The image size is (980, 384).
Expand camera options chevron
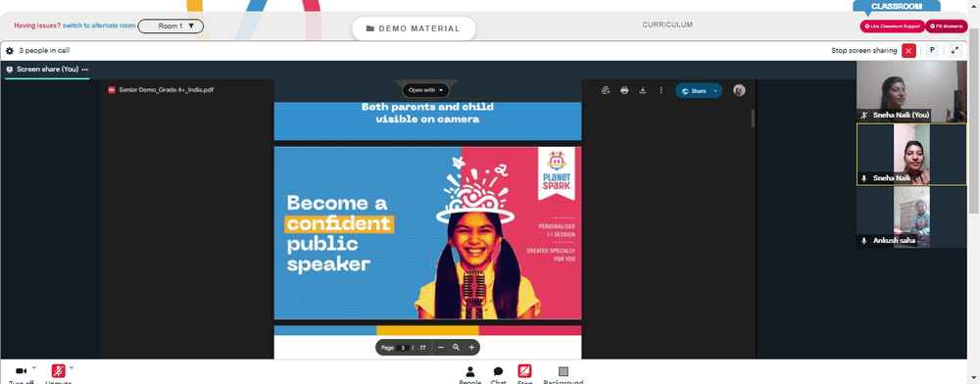pos(33,367)
